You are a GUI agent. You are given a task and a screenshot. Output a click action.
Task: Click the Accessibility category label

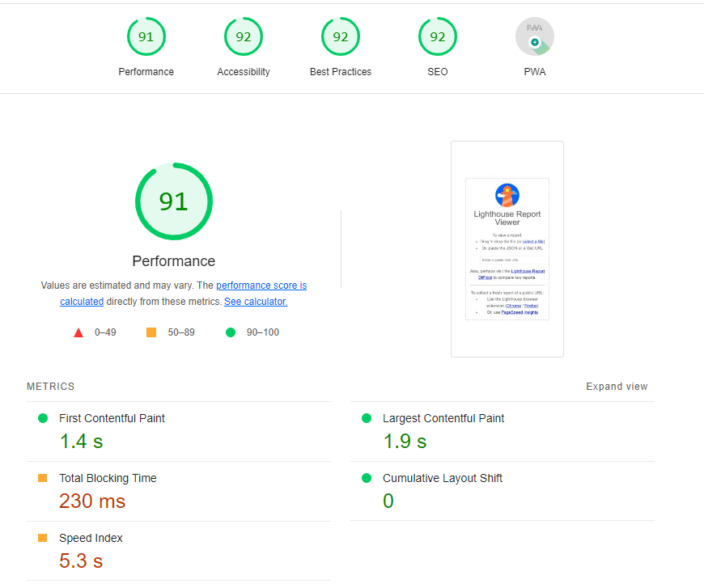[x=244, y=72]
